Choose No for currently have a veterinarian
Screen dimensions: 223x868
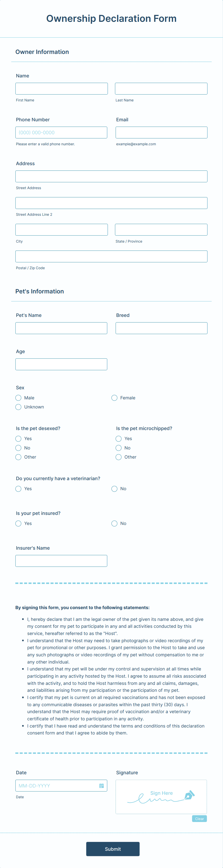(x=115, y=489)
